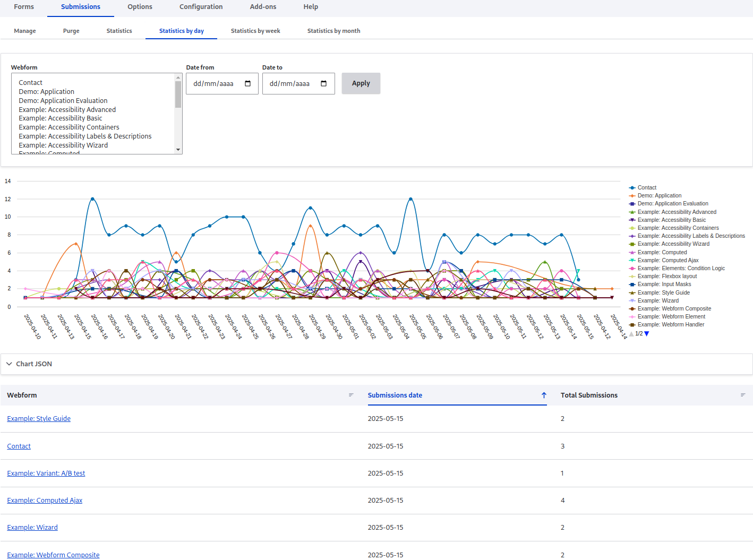Sort table by Total Submissions header
753x560 pixels.
click(x=589, y=395)
